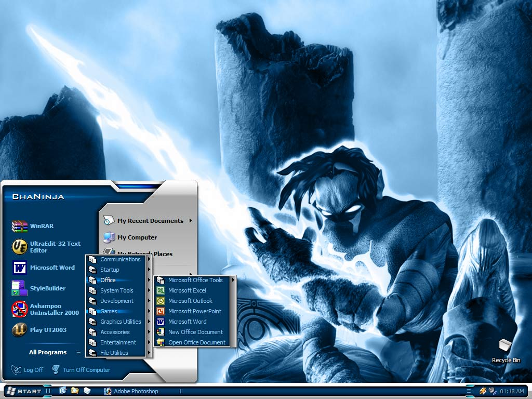The image size is (532, 399).
Task: Open the All Programs menu
Action: coord(54,352)
